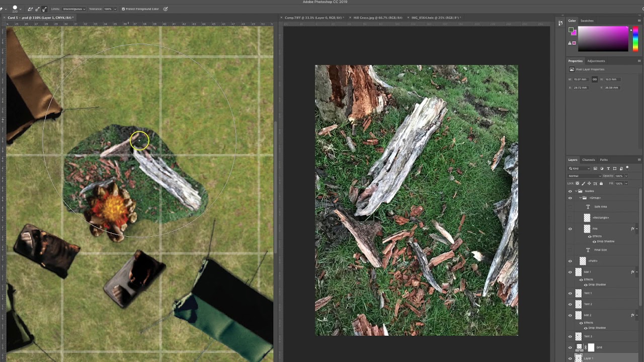Close the Hill Grass.jpg document tab
The height and width of the screenshot is (362, 644).
point(350,18)
